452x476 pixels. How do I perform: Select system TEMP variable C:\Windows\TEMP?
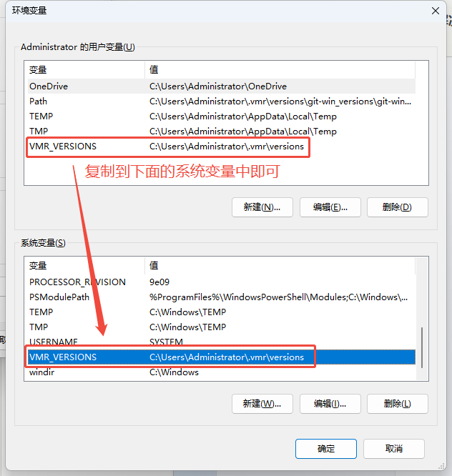pyautogui.click(x=222, y=312)
